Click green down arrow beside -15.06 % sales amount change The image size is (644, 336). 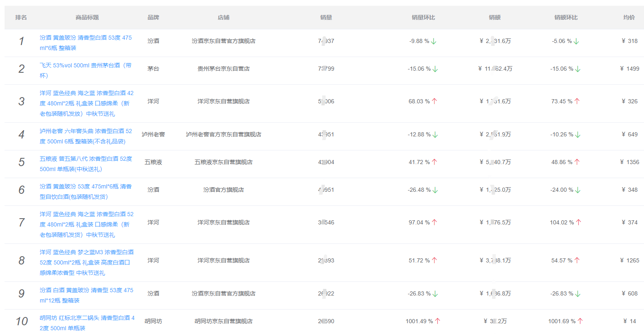[x=578, y=69]
